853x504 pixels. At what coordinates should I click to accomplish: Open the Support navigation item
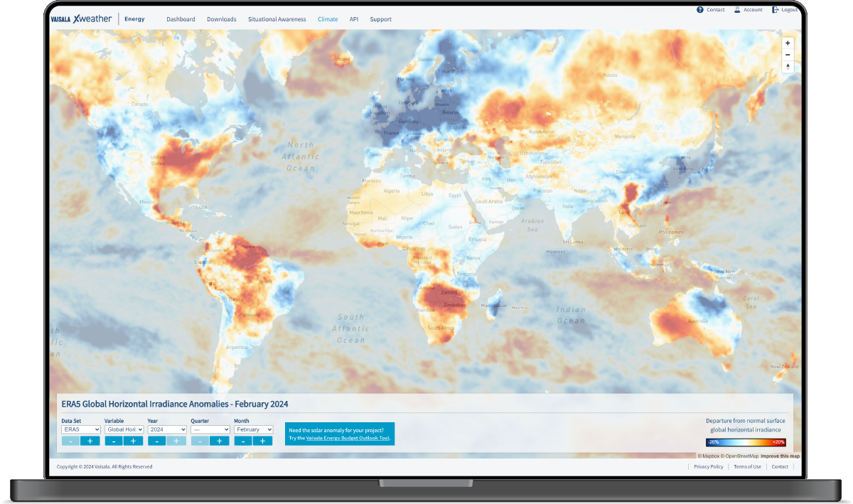(x=381, y=19)
